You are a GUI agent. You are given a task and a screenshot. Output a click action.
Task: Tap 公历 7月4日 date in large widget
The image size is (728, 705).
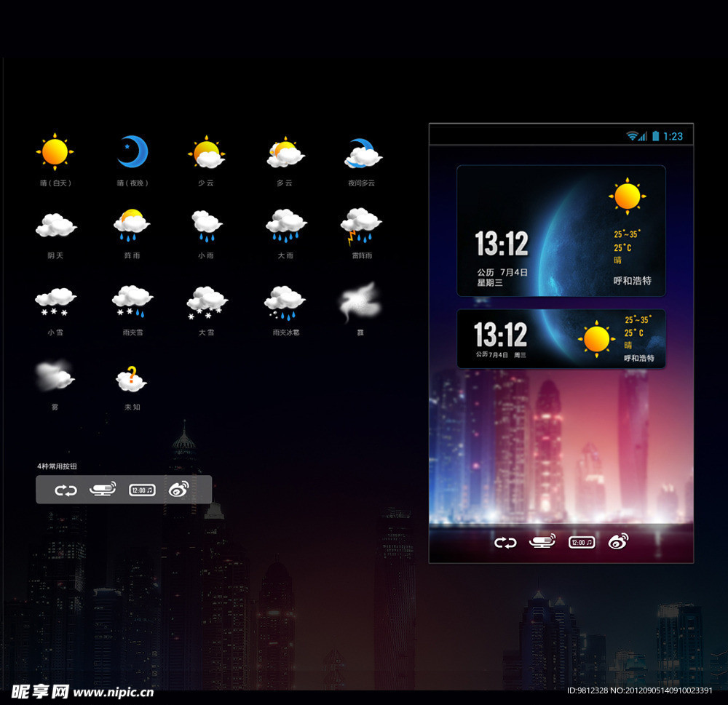(502, 272)
